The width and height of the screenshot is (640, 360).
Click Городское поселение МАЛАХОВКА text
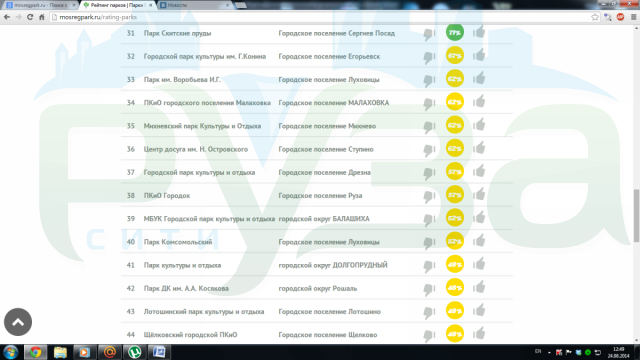[334, 103]
